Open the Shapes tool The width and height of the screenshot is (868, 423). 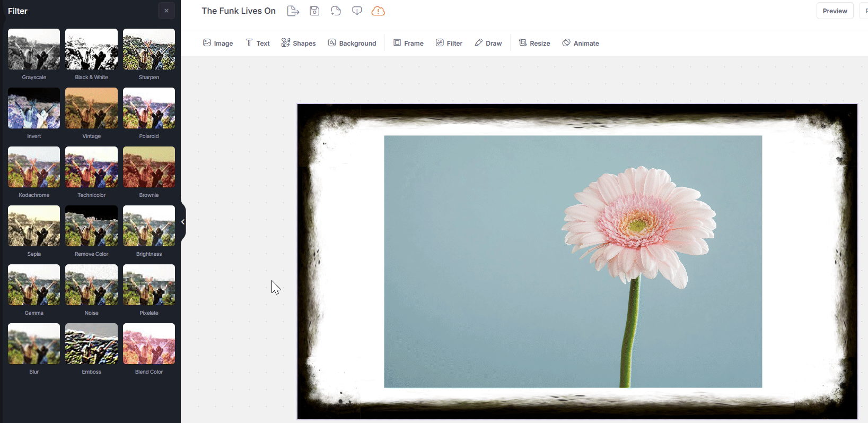(x=299, y=43)
